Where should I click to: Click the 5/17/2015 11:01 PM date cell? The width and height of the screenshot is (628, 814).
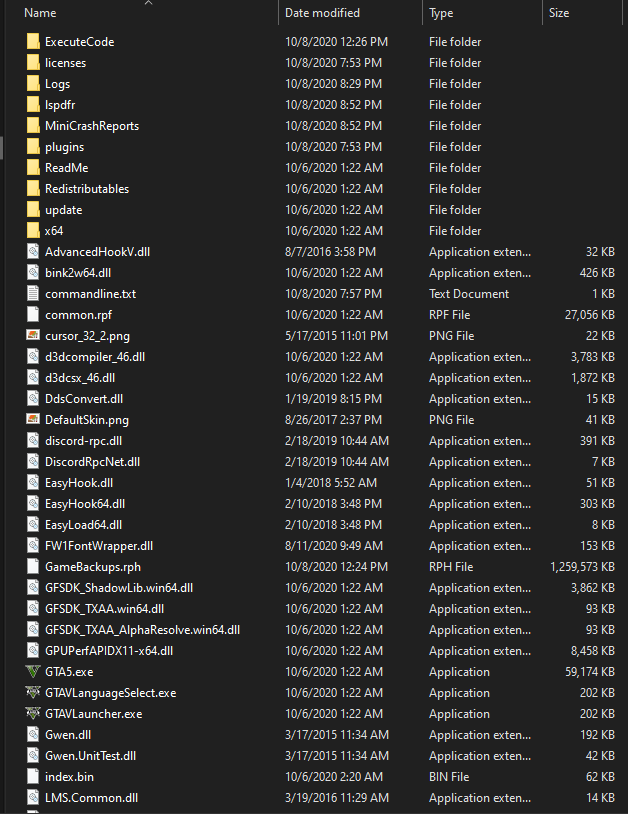[336, 336]
